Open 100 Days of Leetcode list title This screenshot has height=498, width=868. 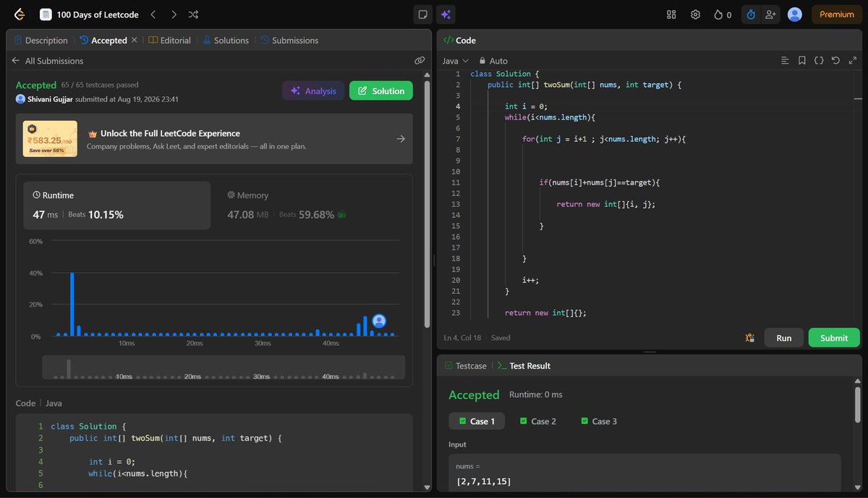98,14
